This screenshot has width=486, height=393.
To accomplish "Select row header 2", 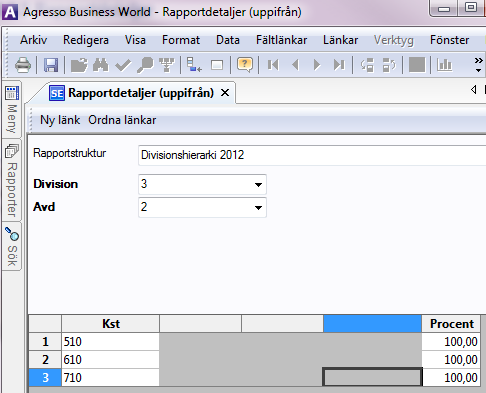I will tap(45, 360).
